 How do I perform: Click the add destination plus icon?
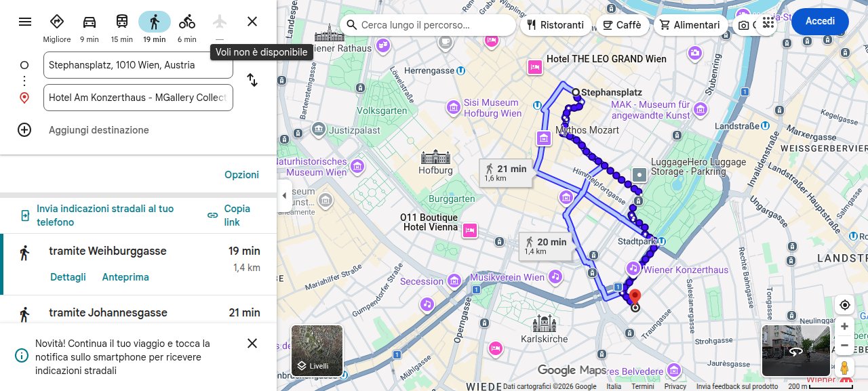click(x=24, y=130)
